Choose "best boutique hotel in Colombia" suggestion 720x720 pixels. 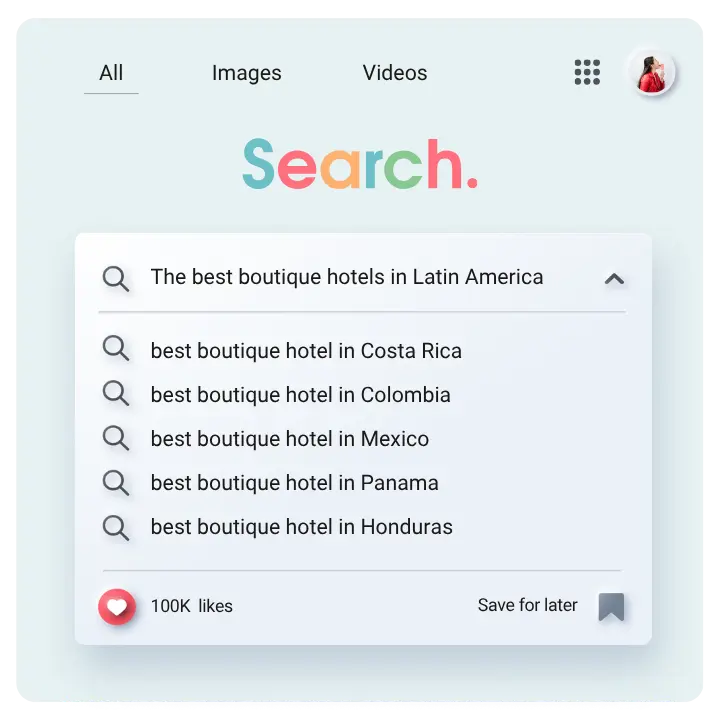pos(300,395)
